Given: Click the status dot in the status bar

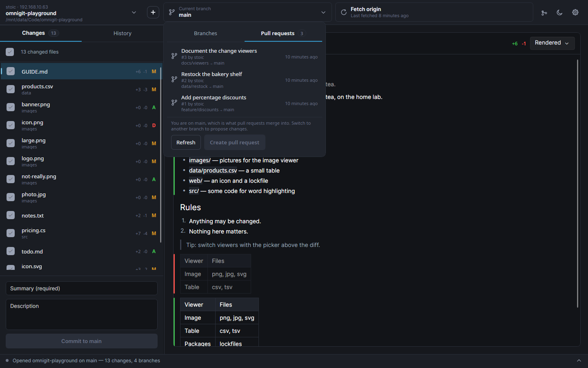Looking at the screenshot, I should [x=7, y=361].
